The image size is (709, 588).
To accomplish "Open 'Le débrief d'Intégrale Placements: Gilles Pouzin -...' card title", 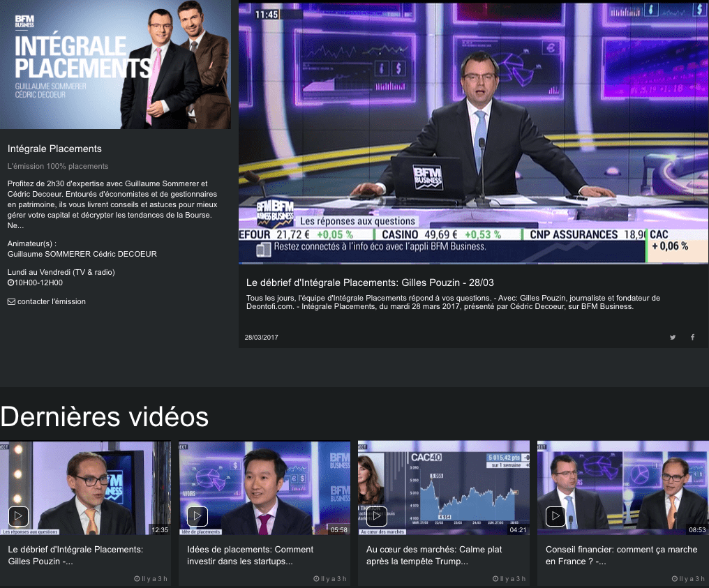I will point(75,555).
